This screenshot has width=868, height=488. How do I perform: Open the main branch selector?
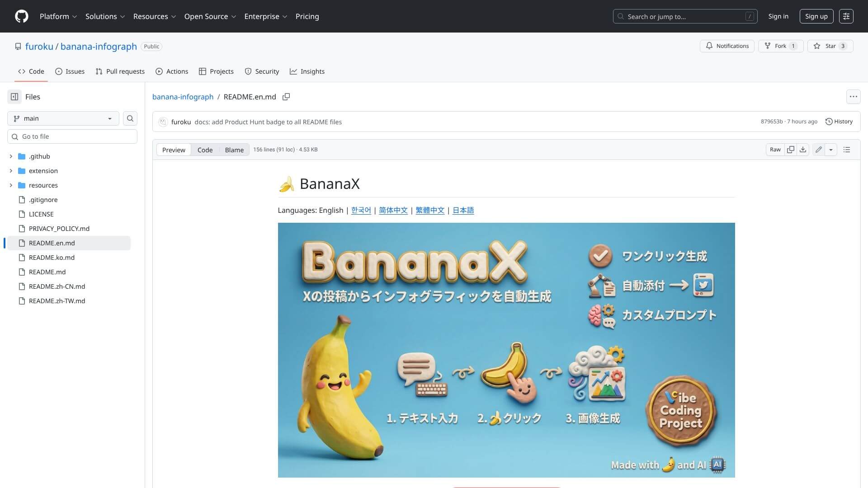[x=63, y=118]
